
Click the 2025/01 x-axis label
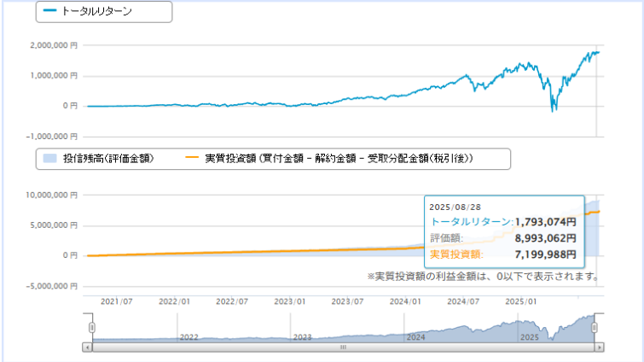[x=521, y=301]
